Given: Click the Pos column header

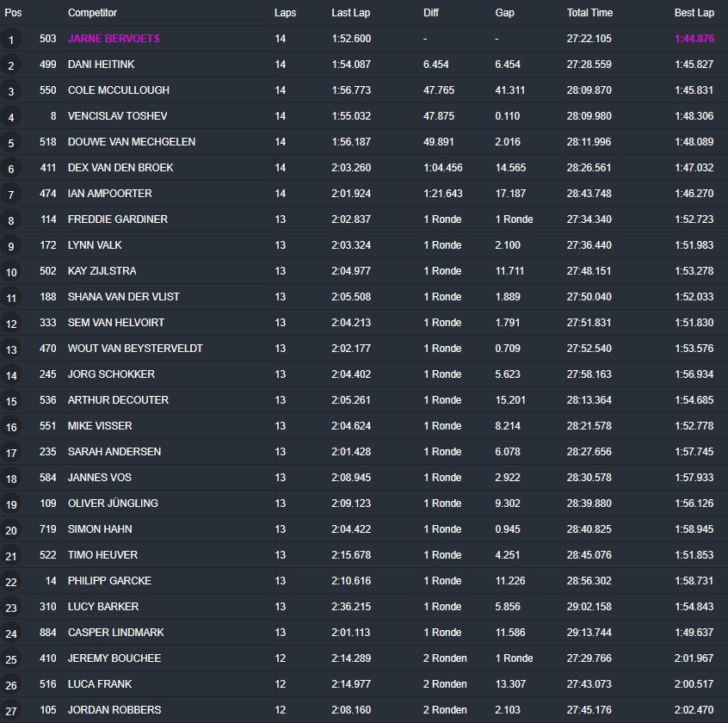Looking at the screenshot, I should (x=13, y=13).
